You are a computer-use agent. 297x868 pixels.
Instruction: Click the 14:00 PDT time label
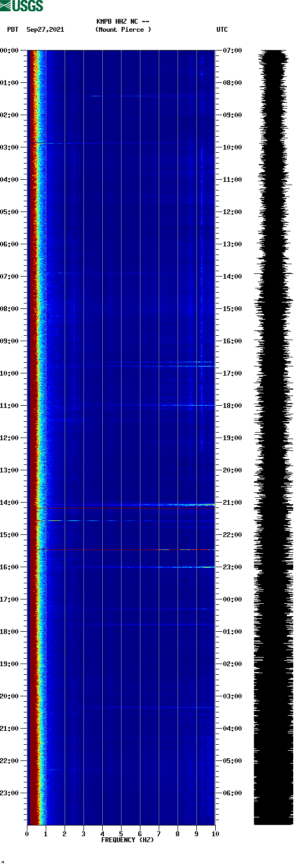click(x=10, y=503)
